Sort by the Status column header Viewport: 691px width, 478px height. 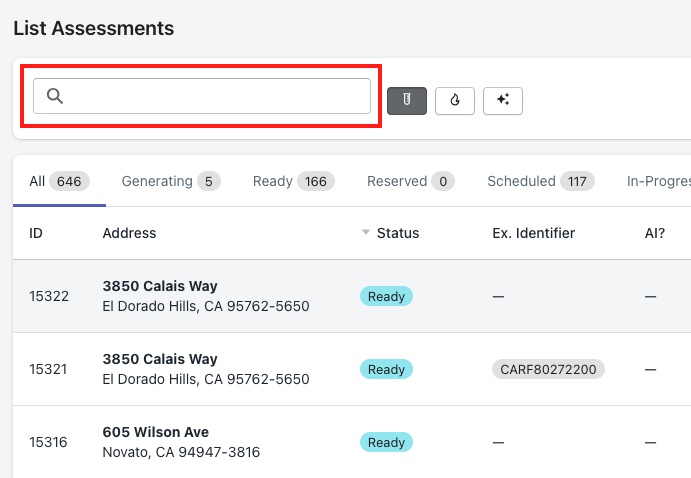398,233
